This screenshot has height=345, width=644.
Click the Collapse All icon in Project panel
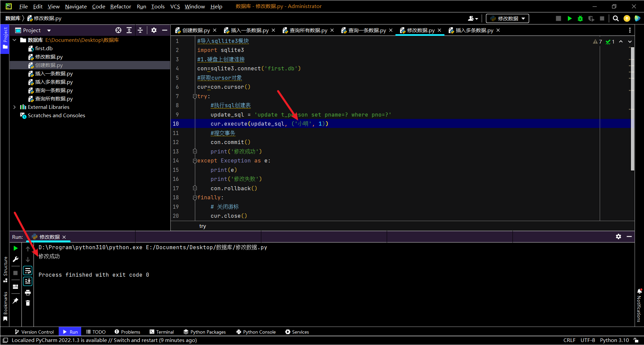pos(140,30)
